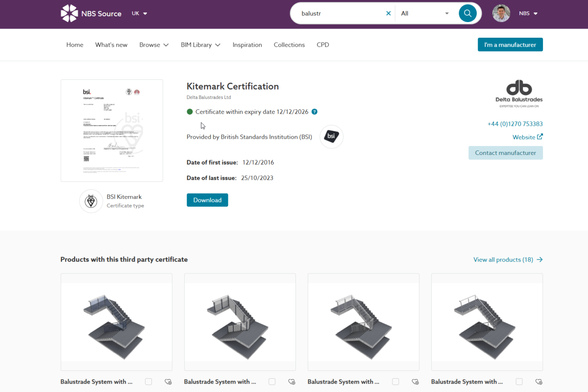The height and width of the screenshot is (392, 588).
Task: Click the Contact manufacturer button
Action: (506, 153)
